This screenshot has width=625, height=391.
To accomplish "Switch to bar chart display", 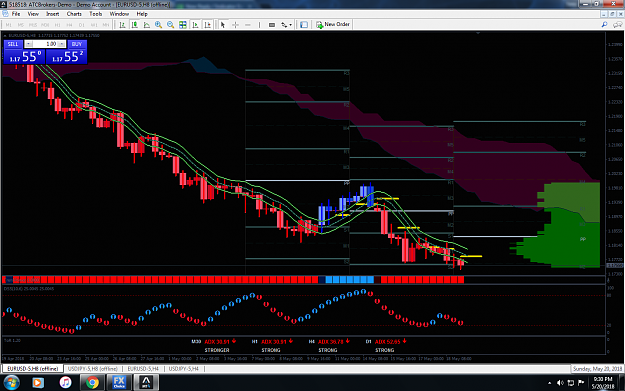I will click(x=122, y=25).
